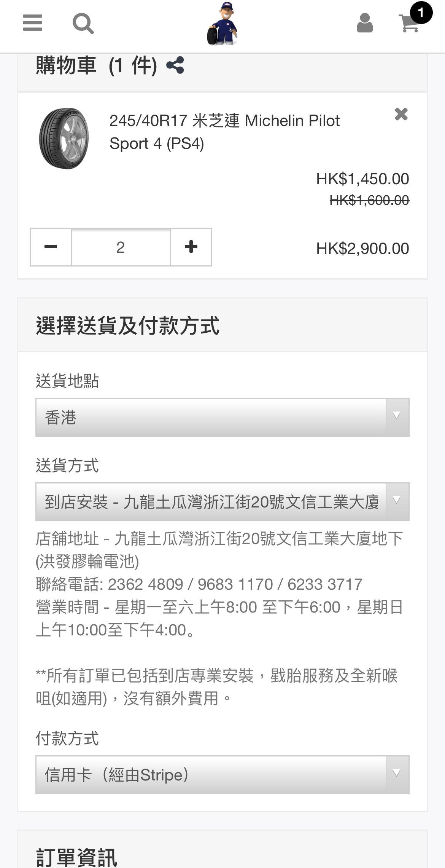Open the shopping cart icon

click(x=409, y=24)
